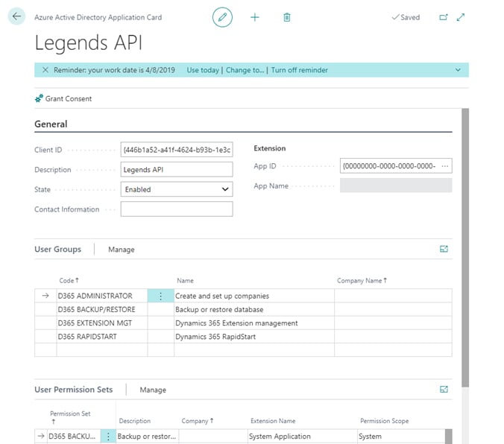Dismiss the work date reminder
Screen dimensions: 504x444
click(x=45, y=70)
